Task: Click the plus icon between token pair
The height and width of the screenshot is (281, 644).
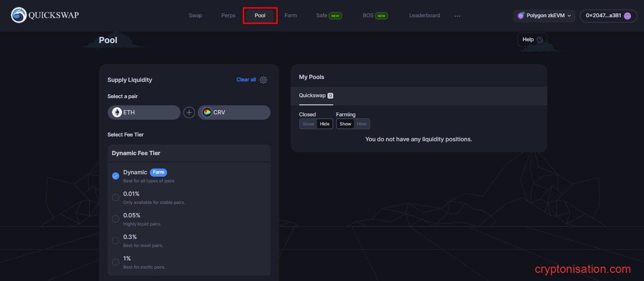Action: (x=189, y=112)
